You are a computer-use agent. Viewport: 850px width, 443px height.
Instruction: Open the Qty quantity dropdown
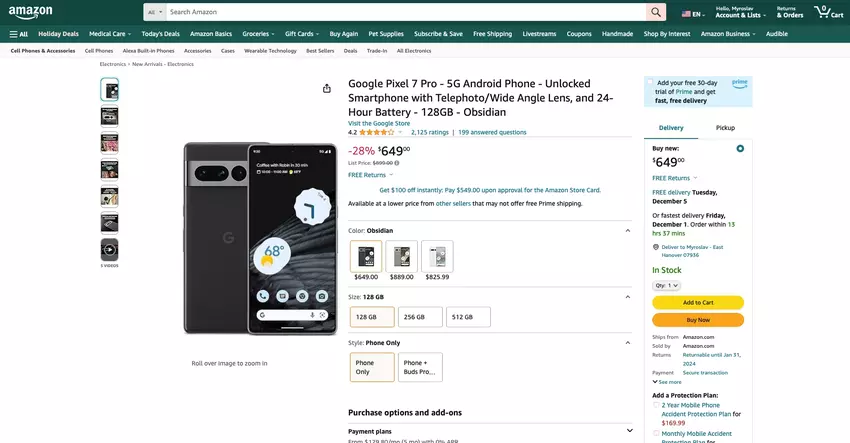[x=666, y=285]
